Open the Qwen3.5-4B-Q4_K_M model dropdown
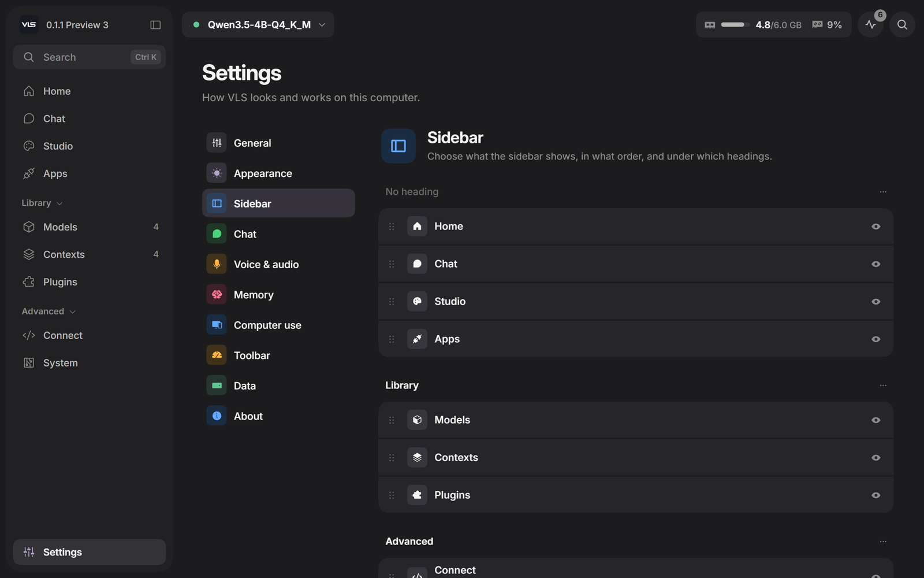 coord(258,25)
